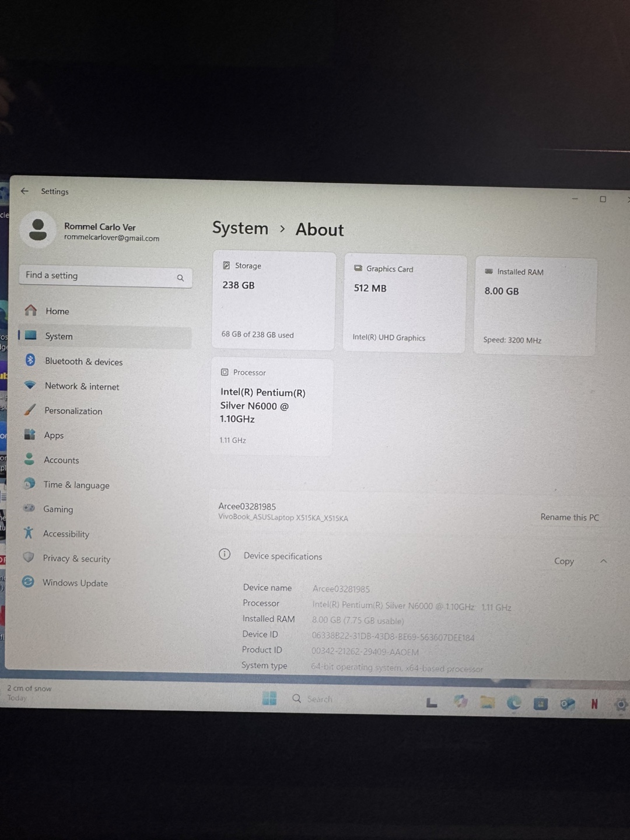Click the PC name Arcee03281985 heading
Viewport: 630px width, 840px height.
[247, 506]
